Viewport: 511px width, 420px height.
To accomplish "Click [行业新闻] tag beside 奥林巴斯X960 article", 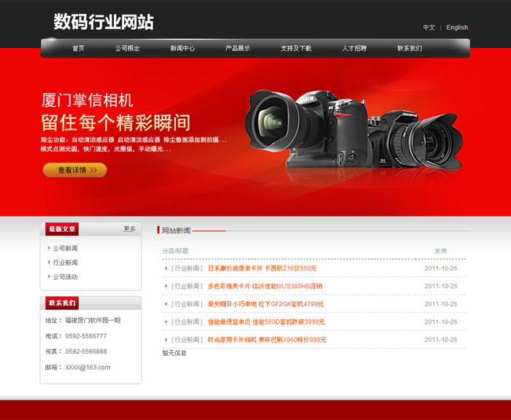I will [x=187, y=340].
